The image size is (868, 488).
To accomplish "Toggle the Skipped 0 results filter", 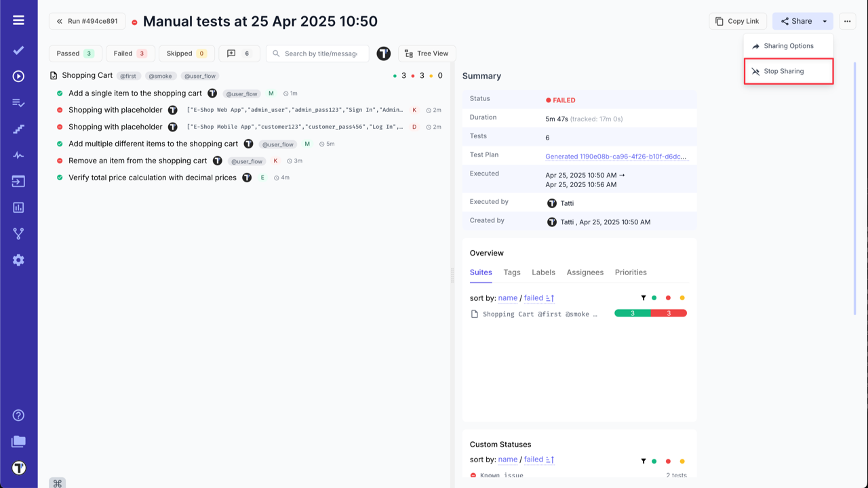I will (x=186, y=53).
